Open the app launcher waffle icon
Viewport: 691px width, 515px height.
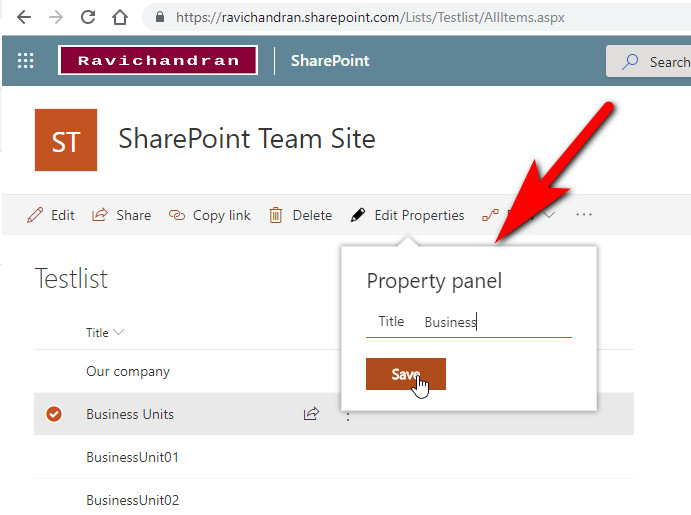[x=26, y=61]
